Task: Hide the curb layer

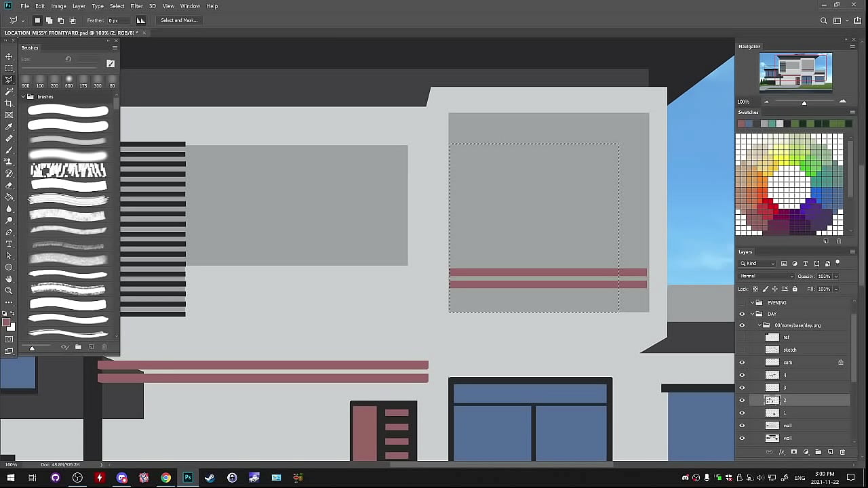Action: point(742,363)
